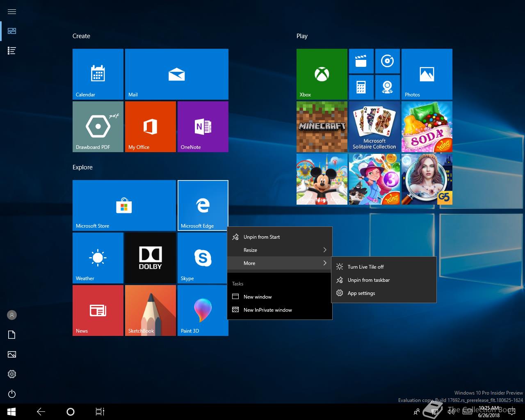The width and height of the screenshot is (525, 420).
Task: Click the Calculator small tile
Action: (x=361, y=87)
